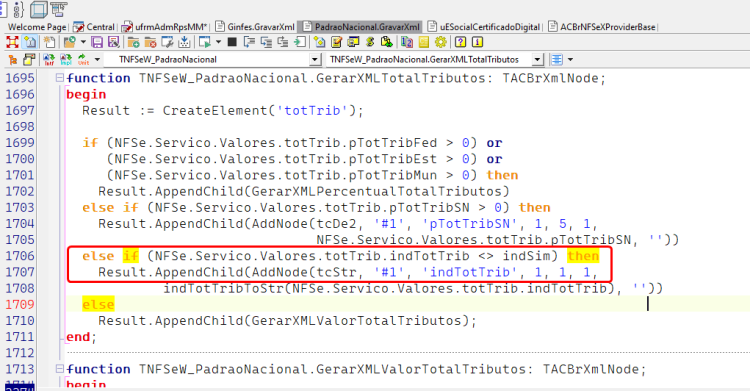Add to project with the green-plus folder icon
The width and height of the screenshot is (750, 391).
133,42
